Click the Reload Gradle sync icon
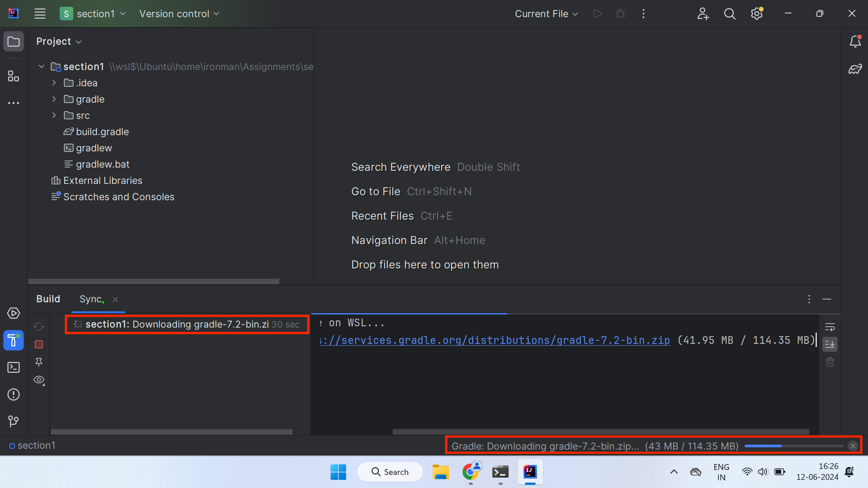The width and height of the screenshot is (868, 488). 39,326
